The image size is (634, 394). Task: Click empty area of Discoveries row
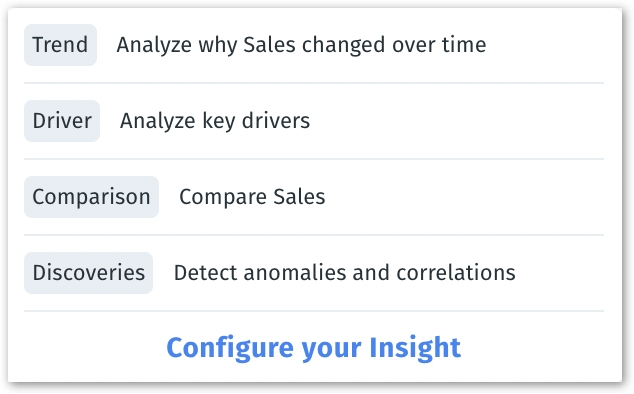coord(562,273)
